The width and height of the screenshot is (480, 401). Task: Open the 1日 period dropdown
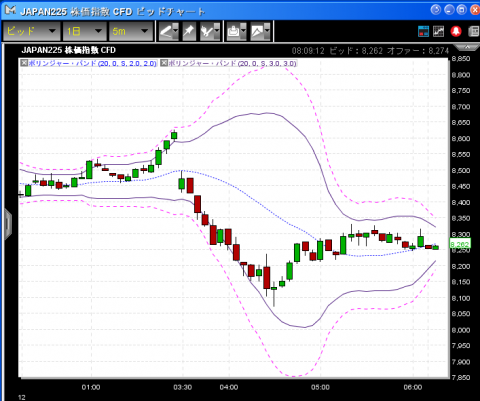(84, 31)
